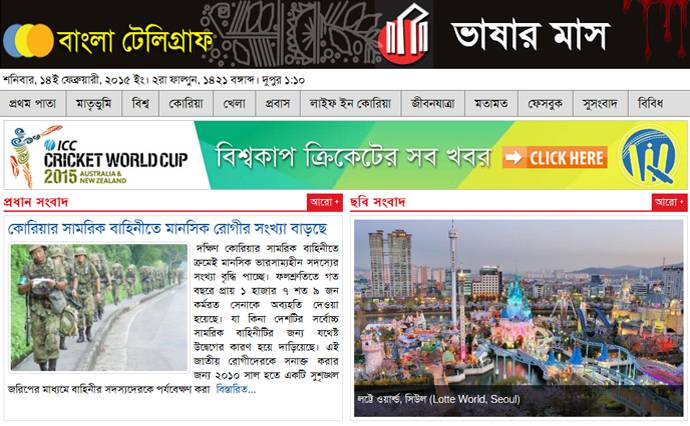Open the Lotte World Seoul photo
Screen dimensions: 690x426
point(519,318)
